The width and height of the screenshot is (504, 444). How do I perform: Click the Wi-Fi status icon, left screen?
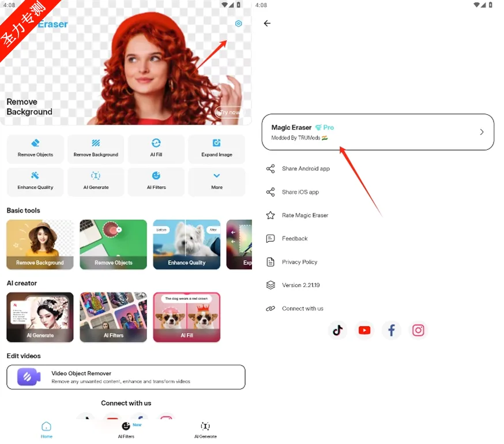(x=225, y=5)
